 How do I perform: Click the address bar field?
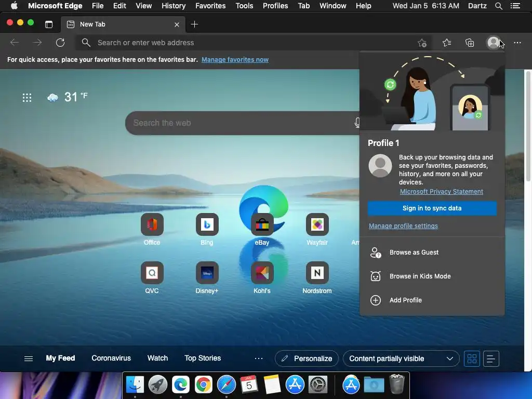point(253,43)
